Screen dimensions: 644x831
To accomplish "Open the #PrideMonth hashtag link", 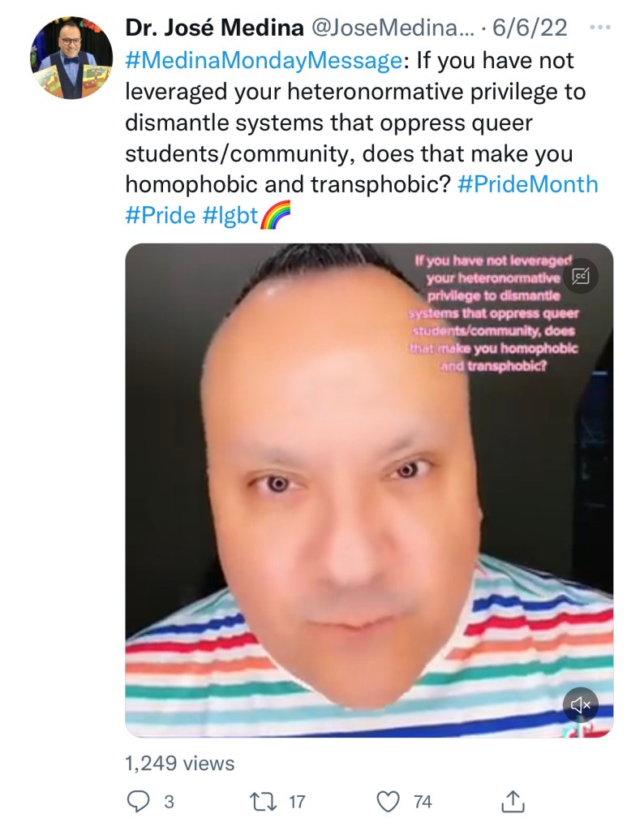I will click(x=527, y=184).
